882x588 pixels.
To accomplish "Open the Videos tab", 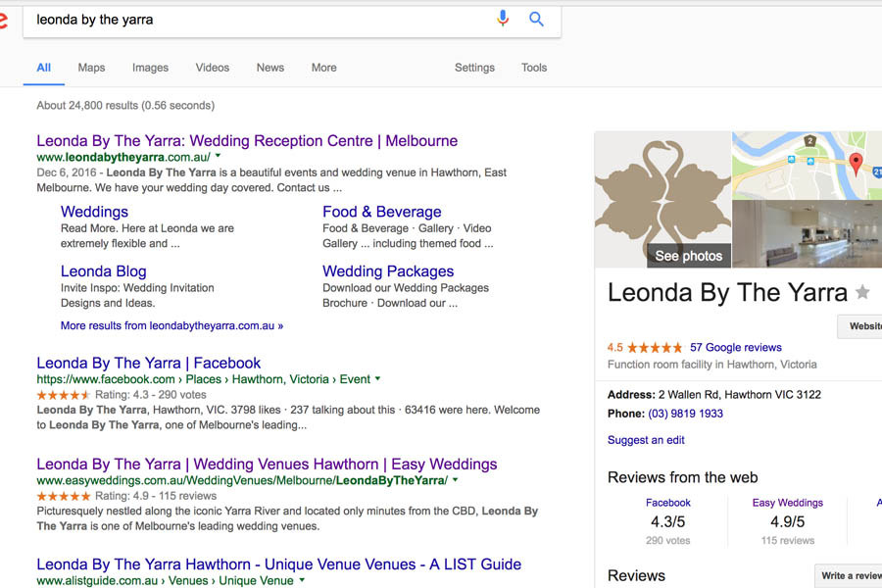I will click(x=212, y=68).
